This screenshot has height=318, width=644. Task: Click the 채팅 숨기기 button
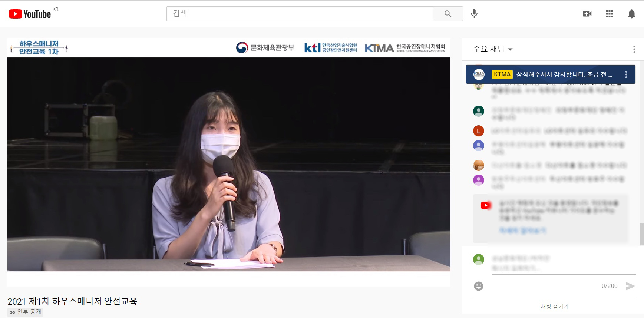click(x=554, y=307)
